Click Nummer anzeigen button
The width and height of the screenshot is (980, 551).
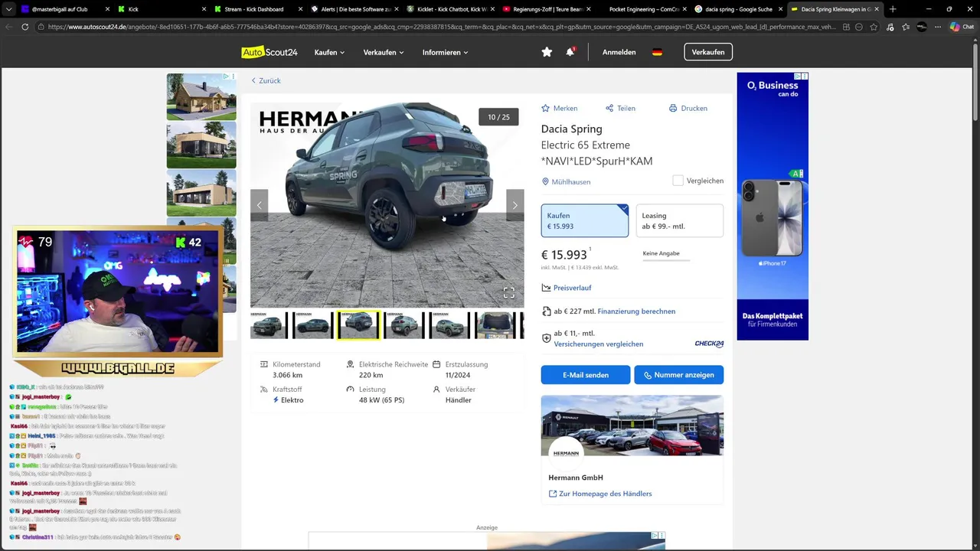pyautogui.click(x=678, y=375)
